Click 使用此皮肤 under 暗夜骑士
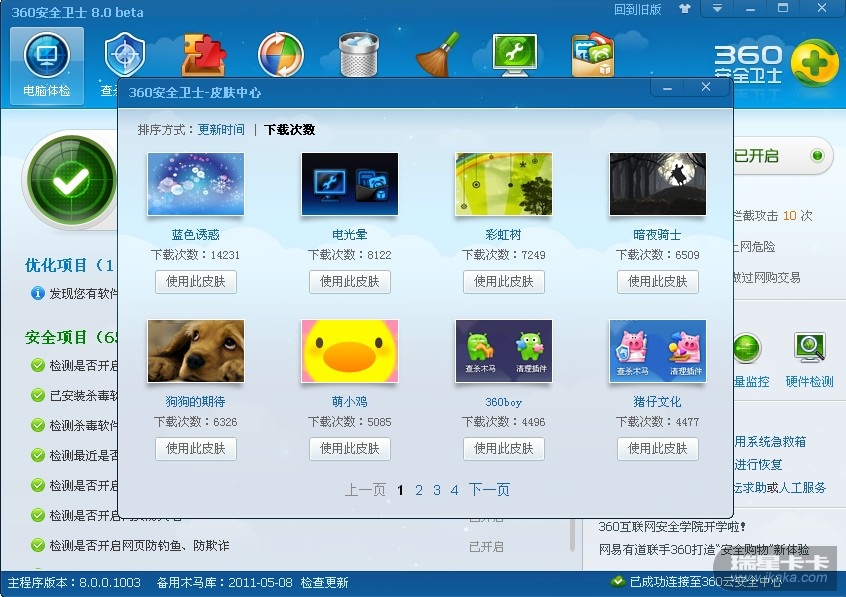Image resolution: width=846 pixels, height=597 pixels. pyautogui.click(x=658, y=282)
